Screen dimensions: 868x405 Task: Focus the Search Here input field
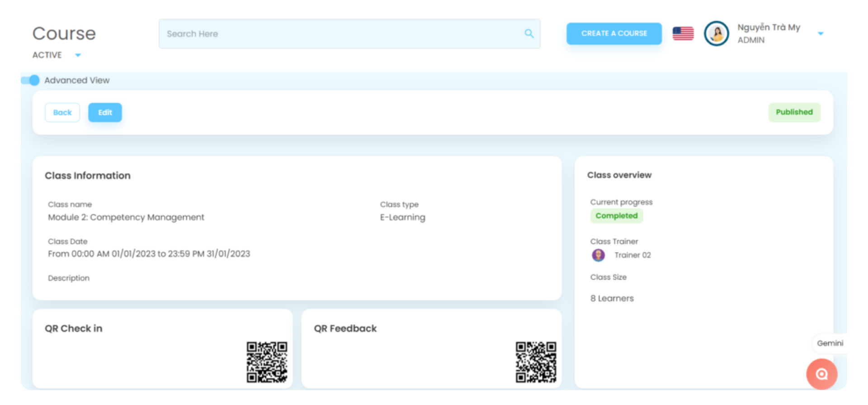pos(349,33)
